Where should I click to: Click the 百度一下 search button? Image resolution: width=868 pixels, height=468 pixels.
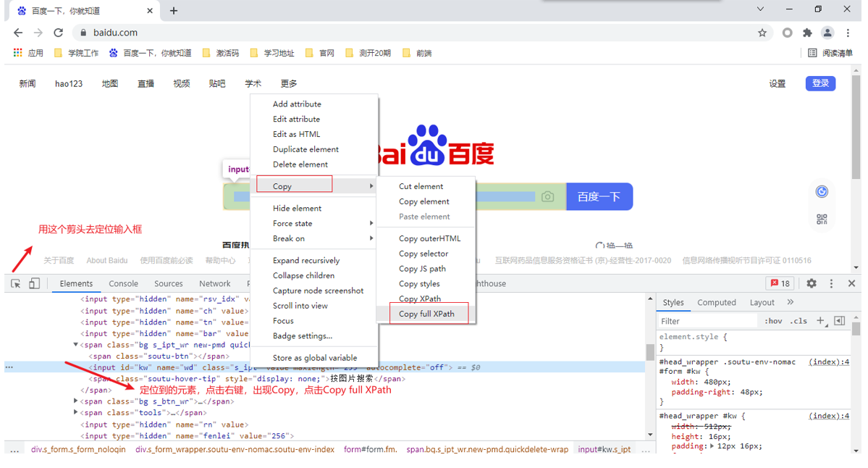point(599,196)
